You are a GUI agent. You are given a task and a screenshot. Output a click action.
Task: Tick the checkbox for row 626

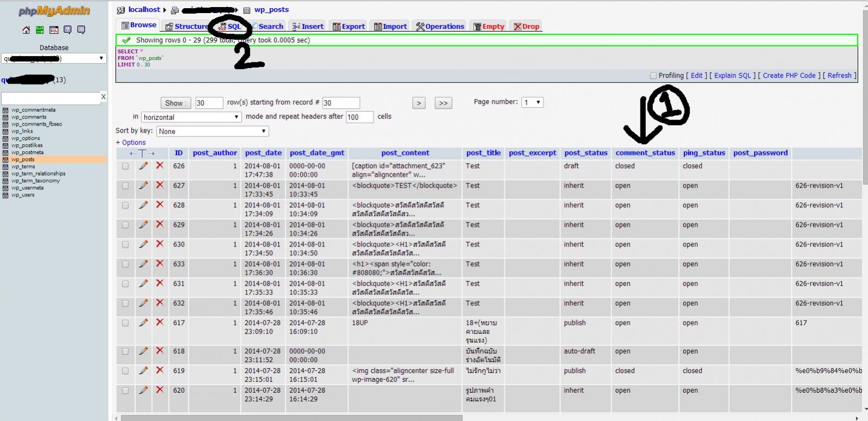click(x=125, y=166)
